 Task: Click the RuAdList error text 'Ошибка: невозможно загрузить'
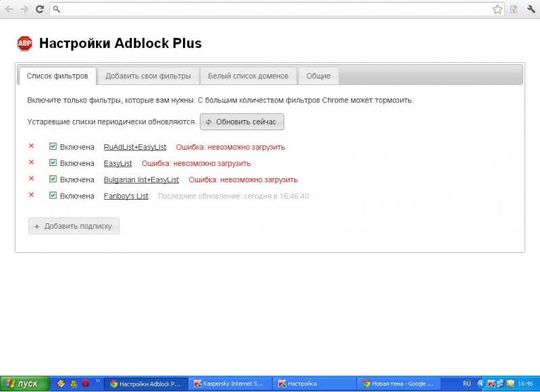pos(230,147)
